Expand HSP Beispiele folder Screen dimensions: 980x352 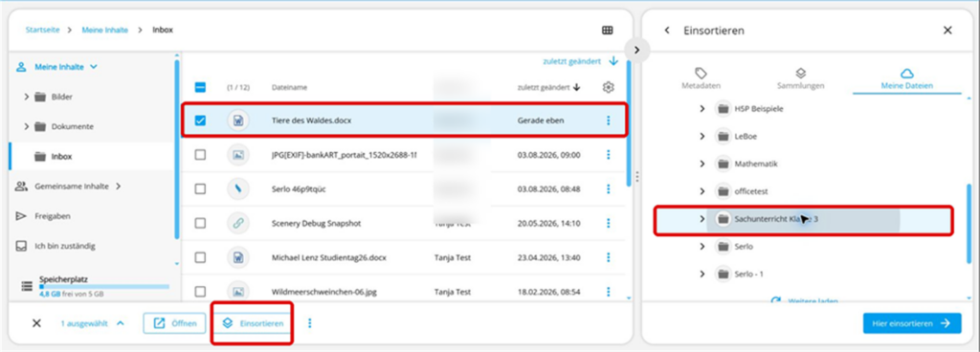point(702,109)
